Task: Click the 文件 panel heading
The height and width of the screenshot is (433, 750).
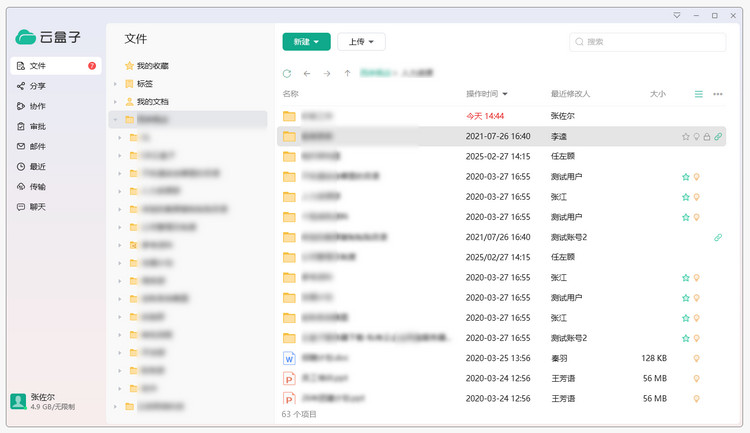Action: tap(136, 39)
